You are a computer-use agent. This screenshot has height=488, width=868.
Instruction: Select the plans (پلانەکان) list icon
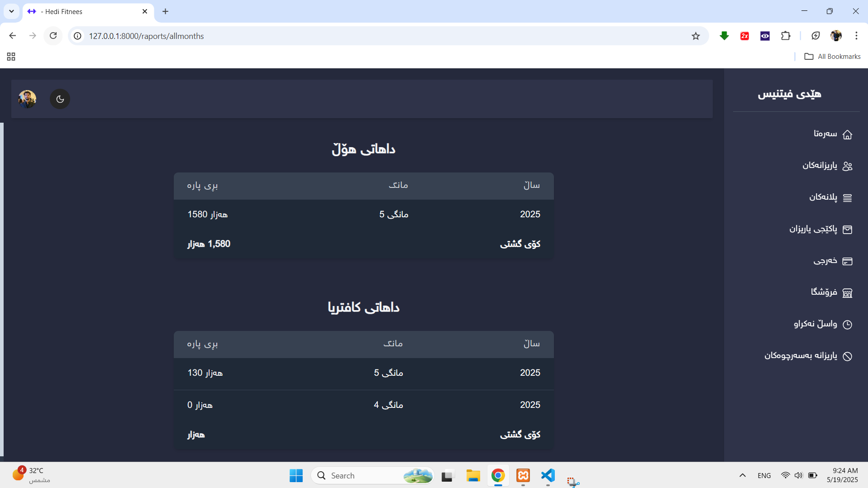[847, 198]
